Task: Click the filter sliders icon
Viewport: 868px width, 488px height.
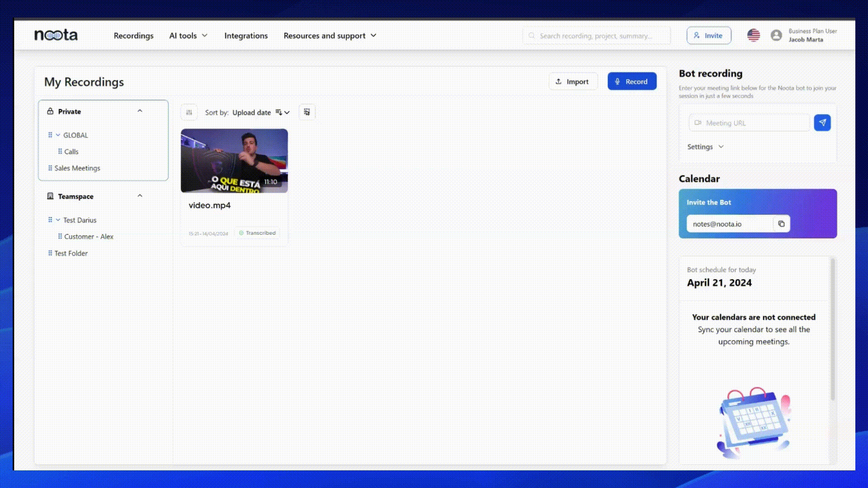Action: coord(189,113)
